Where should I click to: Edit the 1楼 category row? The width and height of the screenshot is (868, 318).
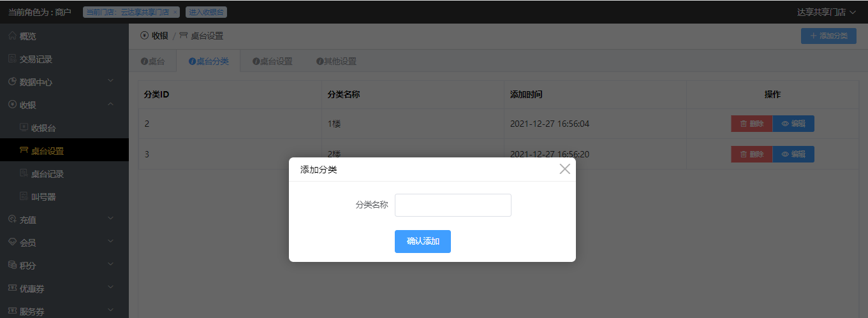[x=793, y=124]
